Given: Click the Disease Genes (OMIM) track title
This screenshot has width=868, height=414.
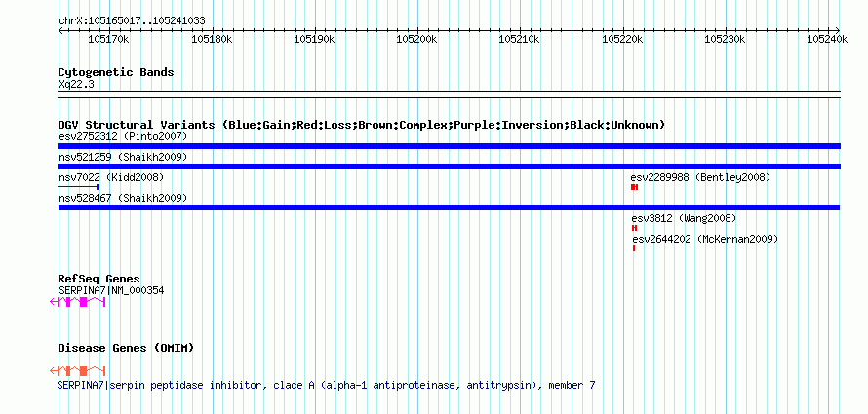Looking at the screenshot, I should click(126, 348).
